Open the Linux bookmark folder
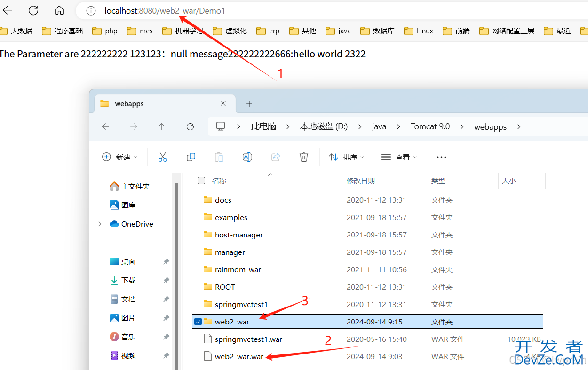The image size is (588, 370). [419, 31]
